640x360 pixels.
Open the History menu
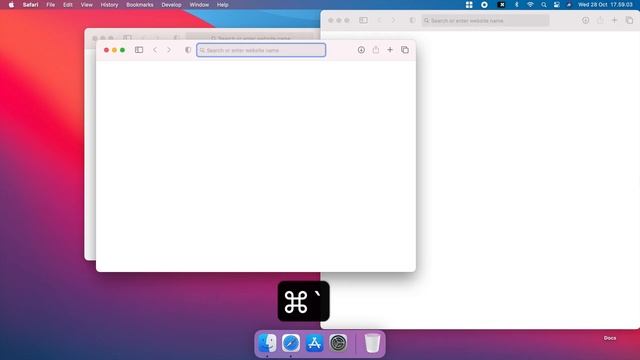[x=109, y=5]
